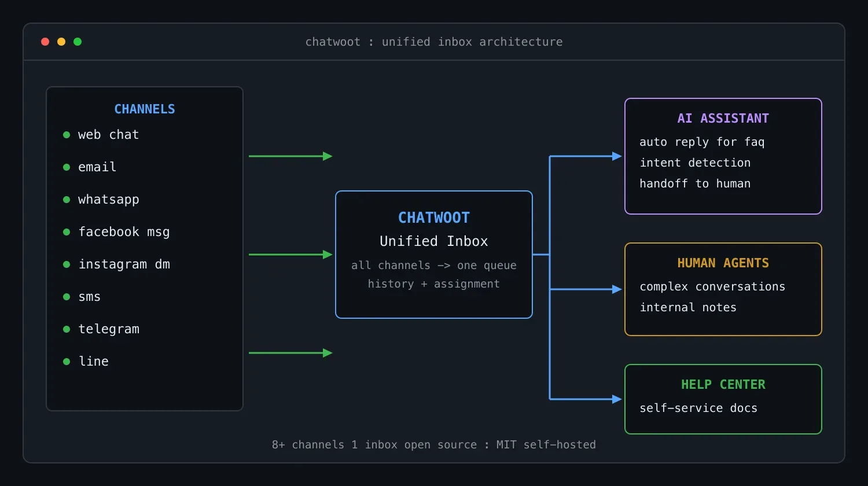This screenshot has height=486, width=868.
Task: Click the AI ASSISTANT heading
Action: point(723,118)
